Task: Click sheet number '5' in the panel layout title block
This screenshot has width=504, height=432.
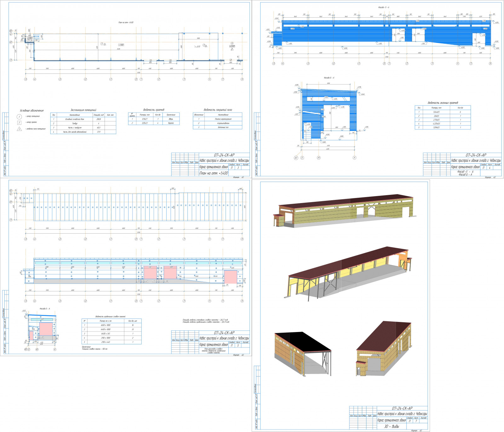Action: 238,345
